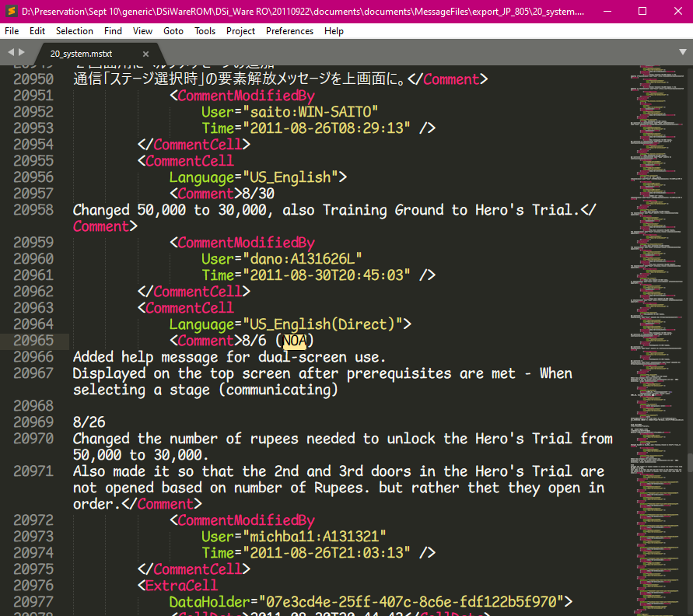Image resolution: width=693 pixels, height=616 pixels.
Task: Go to previous tab with left arrow
Action: point(11,52)
